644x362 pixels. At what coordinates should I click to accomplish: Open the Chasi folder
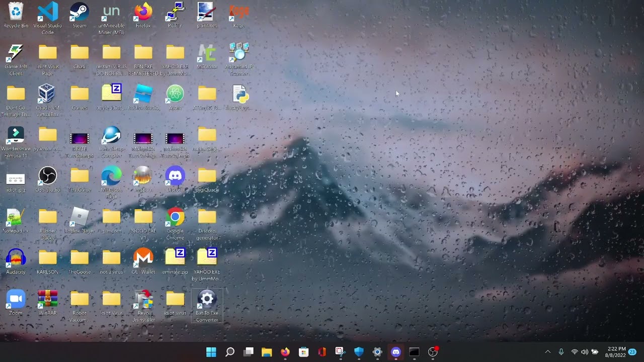coord(79,57)
